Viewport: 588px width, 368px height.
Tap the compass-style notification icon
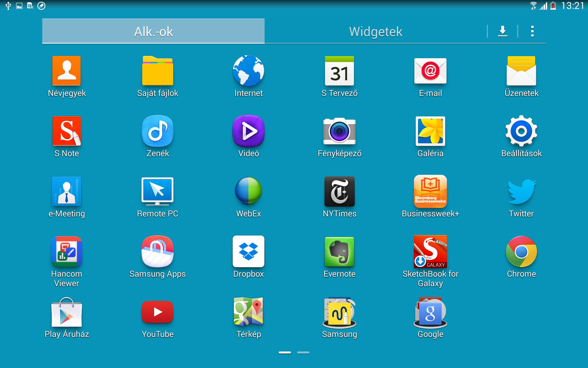[x=41, y=6]
